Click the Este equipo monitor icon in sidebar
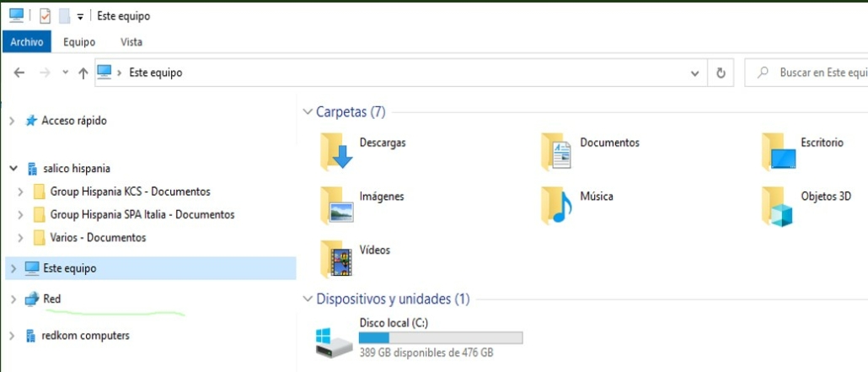The height and width of the screenshot is (372, 868). pos(31,268)
